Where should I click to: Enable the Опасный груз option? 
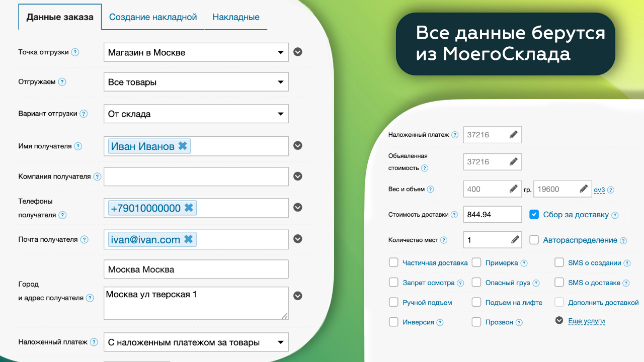(x=476, y=283)
